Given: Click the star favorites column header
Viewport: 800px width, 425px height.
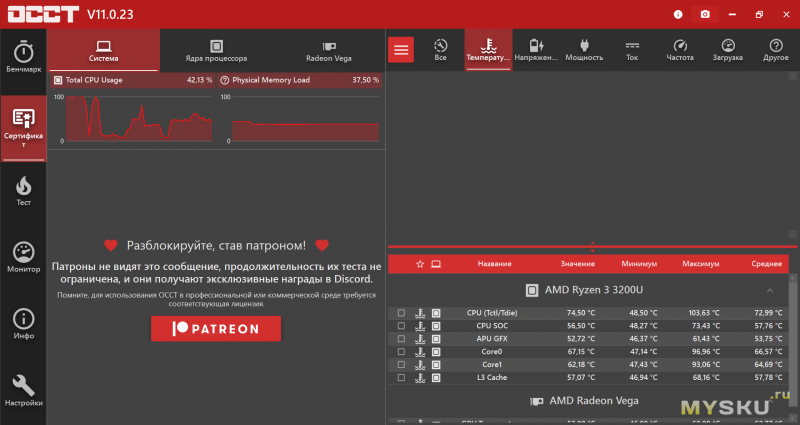Looking at the screenshot, I should [x=420, y=264].
